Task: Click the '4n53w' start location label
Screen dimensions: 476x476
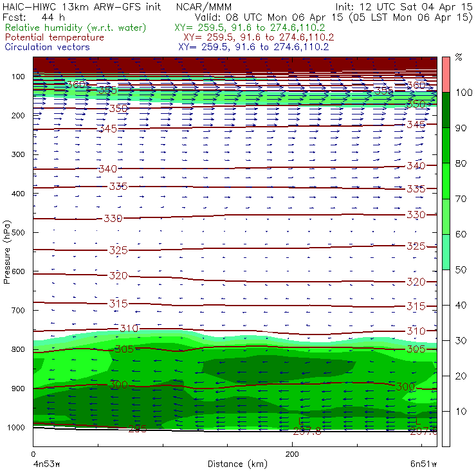Action: (x=46, y=464)
